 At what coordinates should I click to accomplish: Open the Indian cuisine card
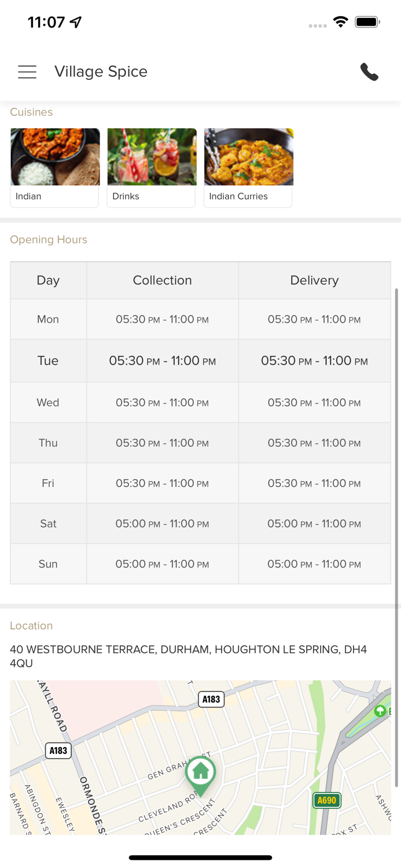pyautogui.click(x=54, y=167)
